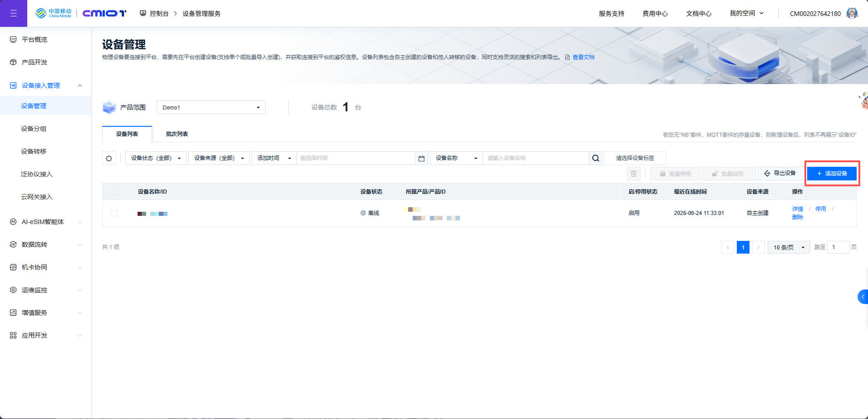This screenshot has width=868, height=419.
Task: Click the product range stack icon
Action: coord(109,107)
